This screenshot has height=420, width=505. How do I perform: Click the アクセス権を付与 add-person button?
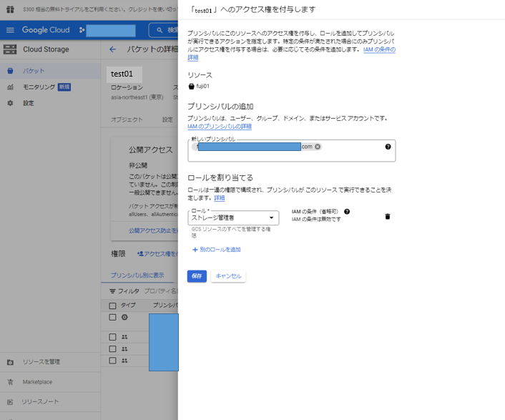pyautogui.click(x=157, y=254)
